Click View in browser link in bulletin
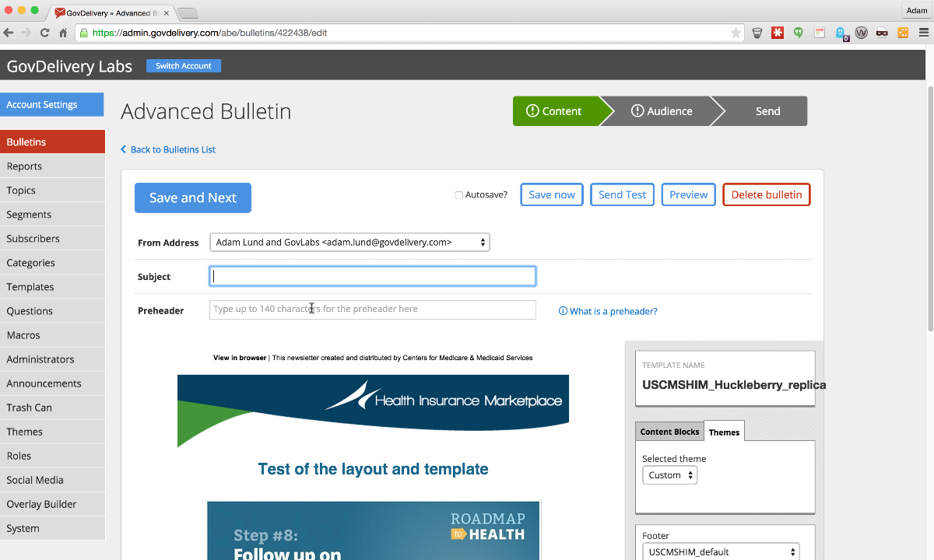This screenshot has height=560, width=934. point(240,358)
